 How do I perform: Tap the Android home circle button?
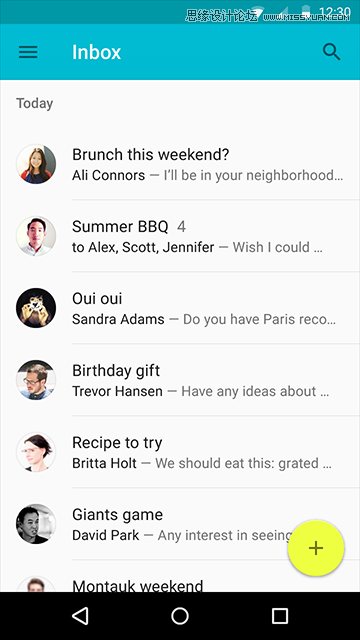(x=180, y=616)
